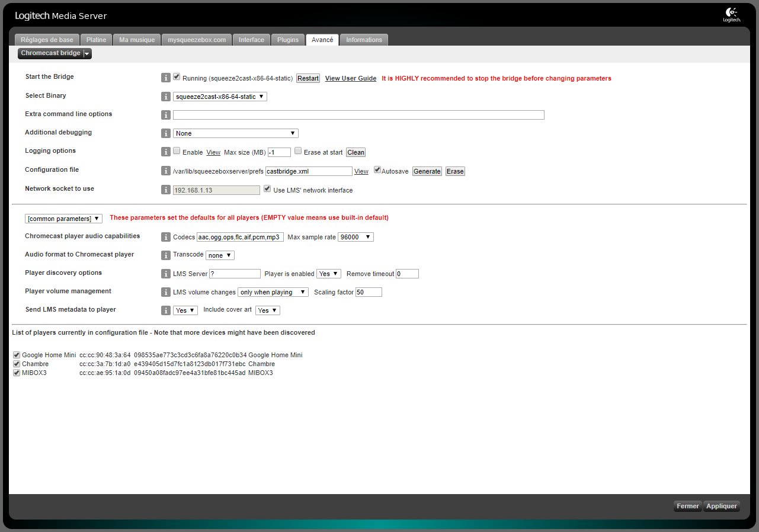The image size is (759, 532).
Task: Click the Generate configuration button
Action: pyautogui.click(x=427, y=171)
